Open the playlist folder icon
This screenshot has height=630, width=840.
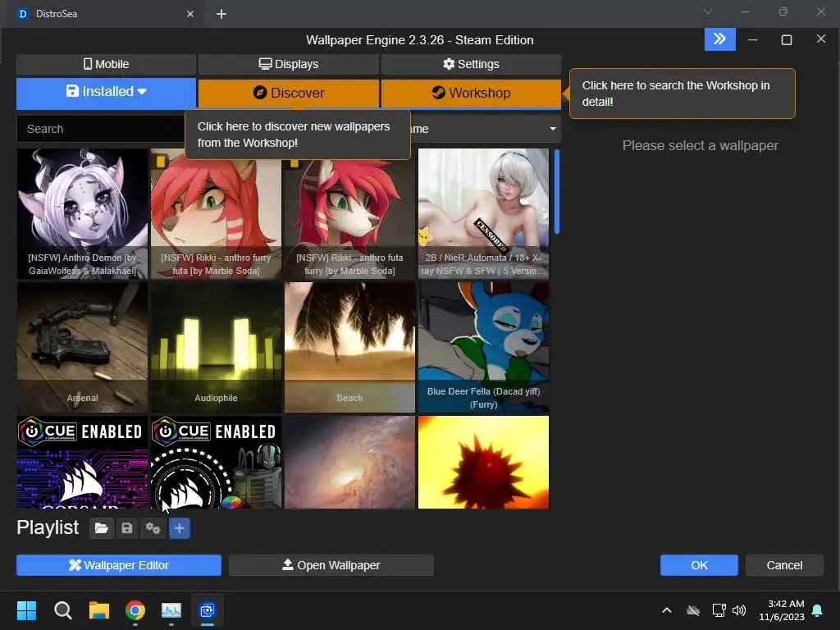pos(101,529)
